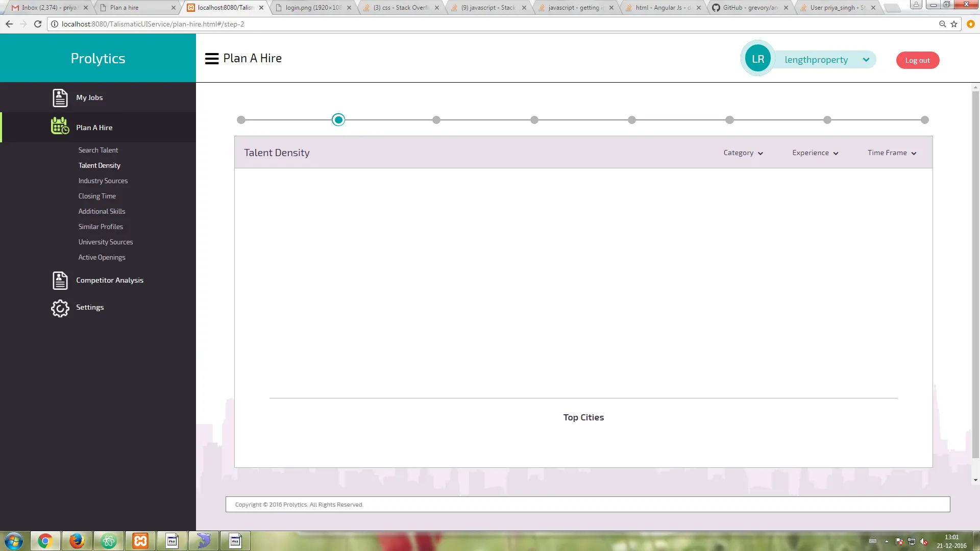Reload the page with refresh icon

click(38, 24)
